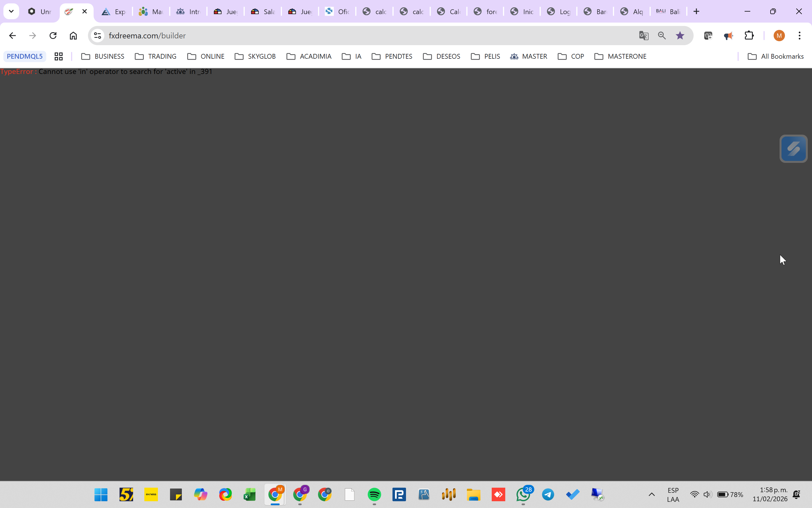Open the orange M profile avatar
This screenshot has width=812, height=508.
[779, 36]
